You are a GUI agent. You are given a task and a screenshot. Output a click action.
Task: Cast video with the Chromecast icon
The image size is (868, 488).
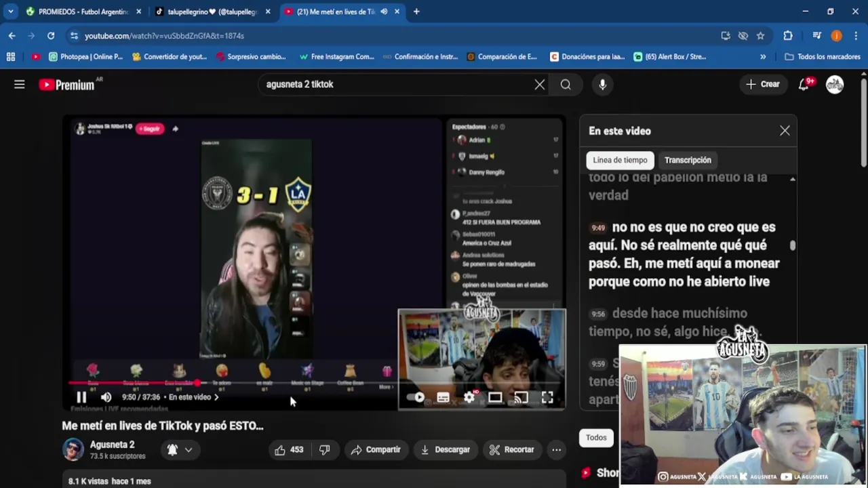pyautogui.click(x=521, y=398)
